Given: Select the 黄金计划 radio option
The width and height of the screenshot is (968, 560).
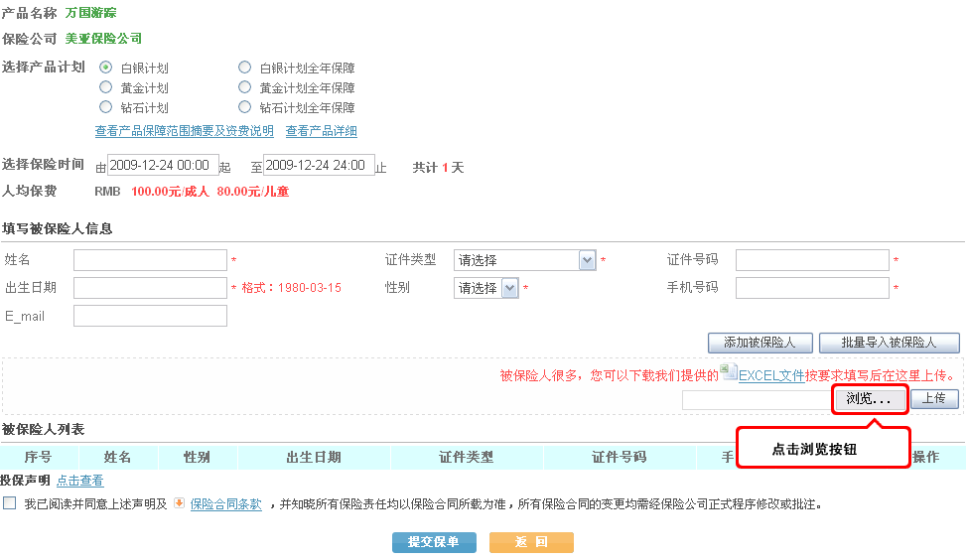Looking at the screenshot, I should point(105,87).
